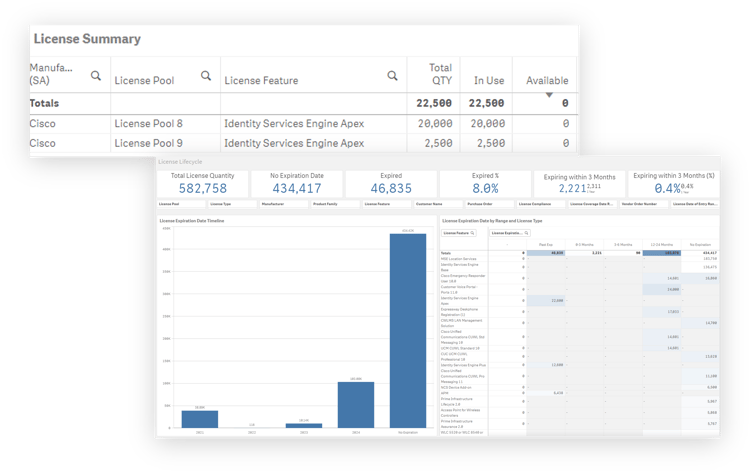Image resolution: width=750 pixels, height=472 pixels.
Task: Open the Product Family filter pane
Action: (x=336, y=204)
